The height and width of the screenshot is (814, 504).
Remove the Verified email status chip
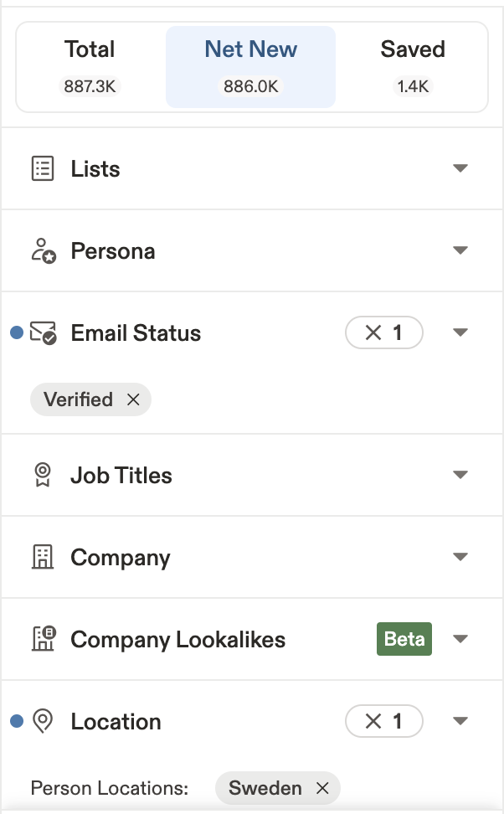tap(133, 400)
